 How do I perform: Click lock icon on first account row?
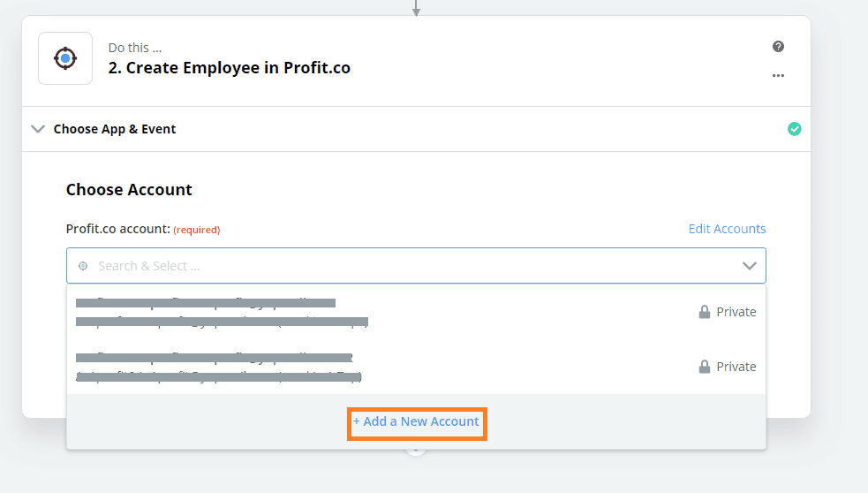click(x=704, y=312)
